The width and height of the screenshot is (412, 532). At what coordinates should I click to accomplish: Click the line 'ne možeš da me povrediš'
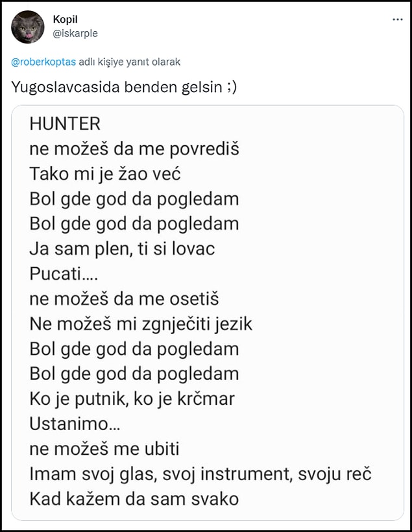134,149
